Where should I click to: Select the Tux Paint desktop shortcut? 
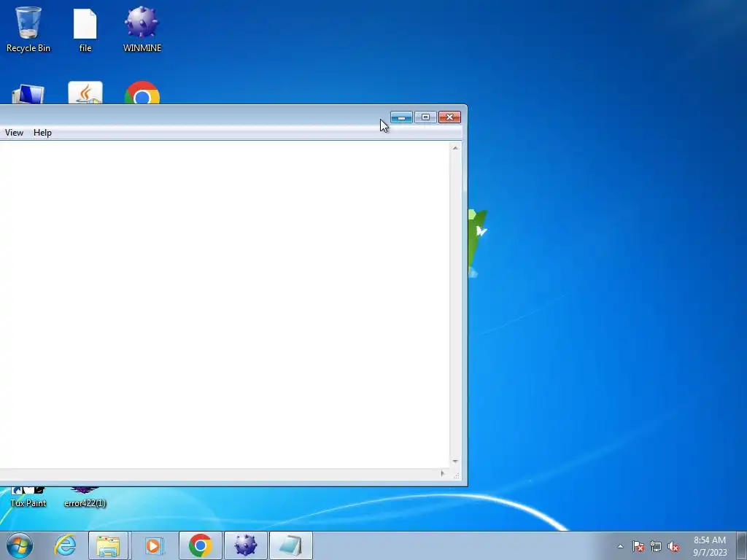(x=28, y=497)
